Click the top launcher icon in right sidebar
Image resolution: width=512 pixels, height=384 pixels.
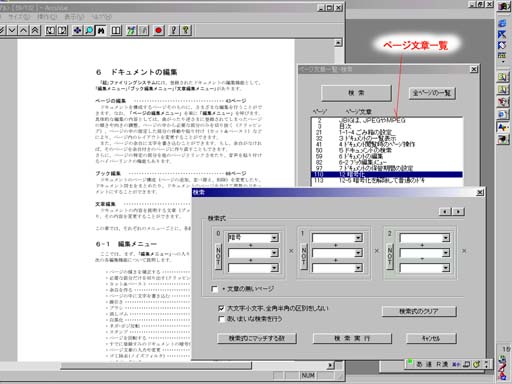[503, 7]
